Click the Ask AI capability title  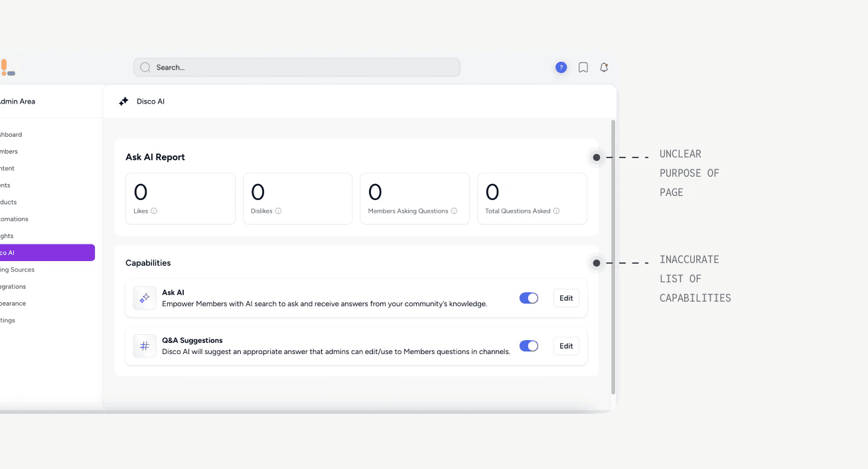[x=173, y=292]
